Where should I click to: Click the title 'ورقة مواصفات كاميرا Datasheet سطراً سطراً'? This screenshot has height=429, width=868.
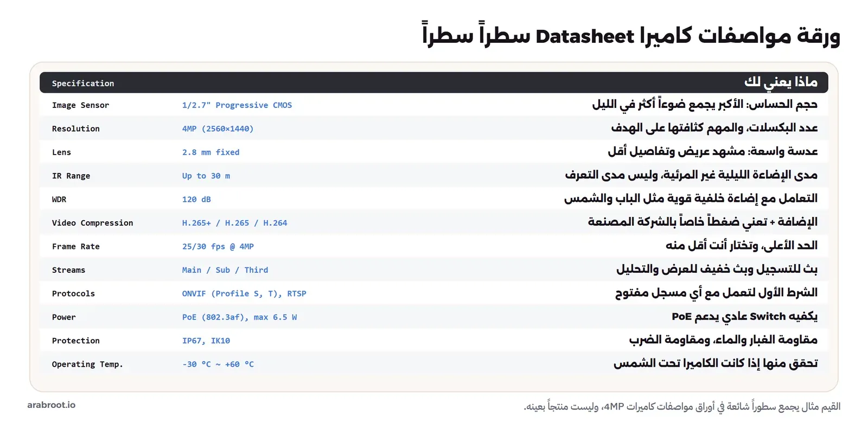coord(631,35)
